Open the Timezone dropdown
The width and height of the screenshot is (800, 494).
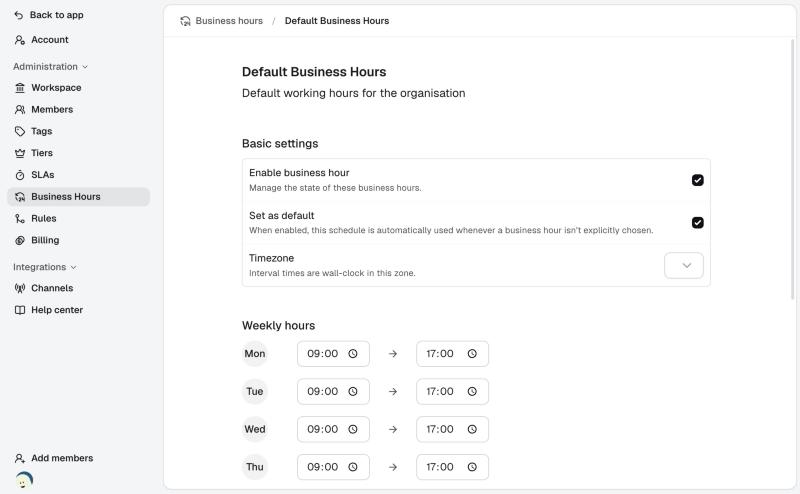(x=684, y=265)
